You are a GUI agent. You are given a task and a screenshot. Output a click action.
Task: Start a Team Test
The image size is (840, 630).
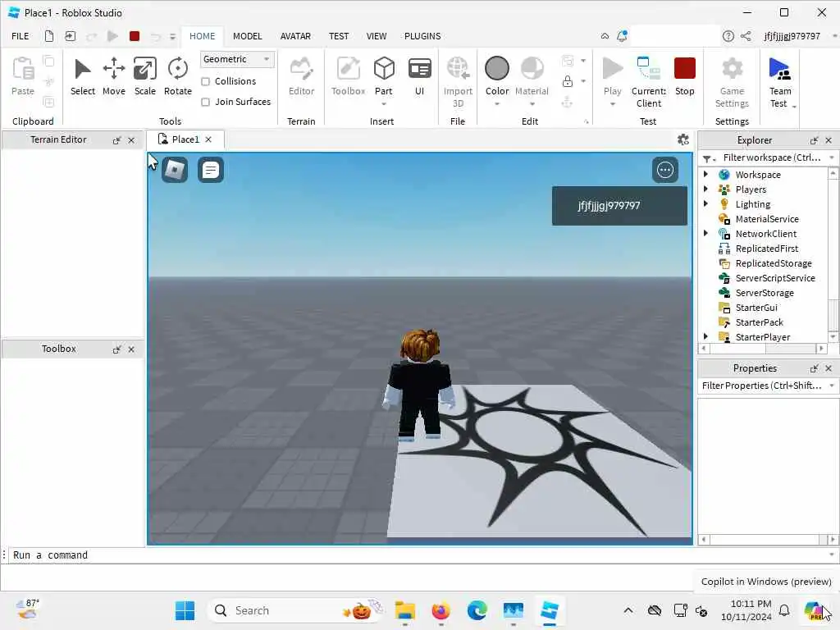779,82
